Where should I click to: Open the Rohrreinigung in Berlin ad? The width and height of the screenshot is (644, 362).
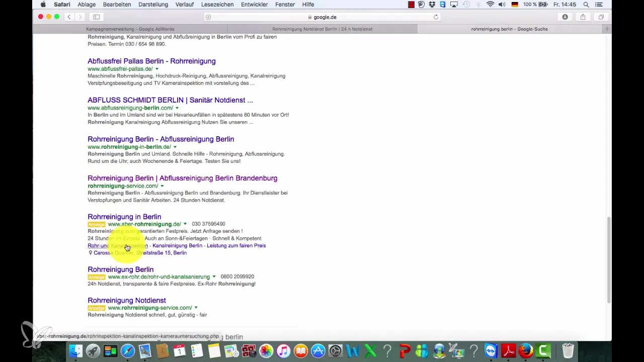point(124,217)
